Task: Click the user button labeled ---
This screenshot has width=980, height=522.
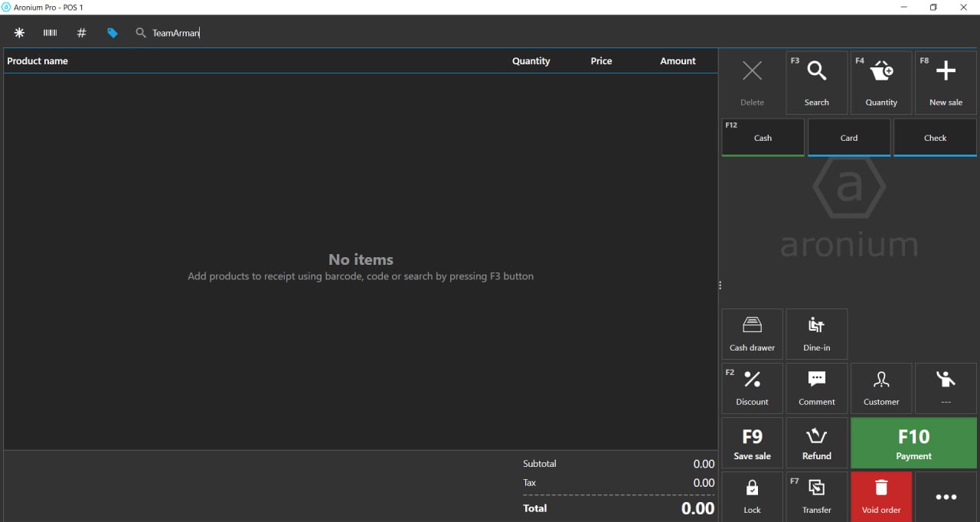Action: coord(946,388)
